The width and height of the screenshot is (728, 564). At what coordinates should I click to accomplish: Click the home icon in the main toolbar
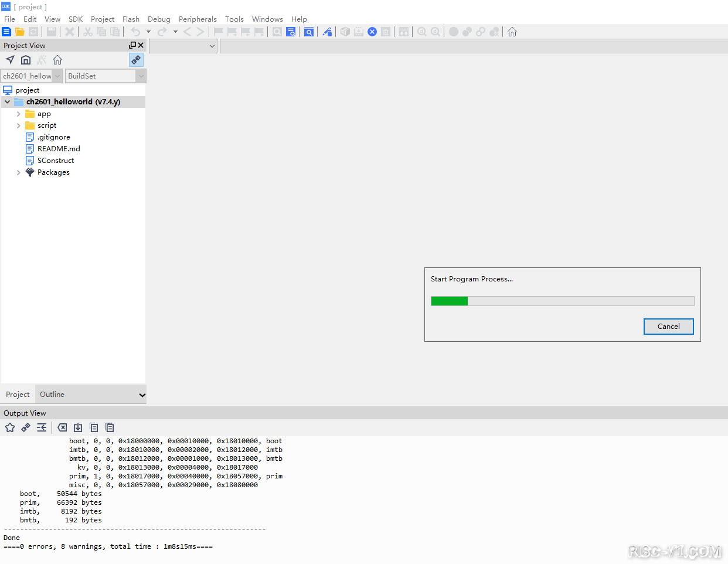[512, 32]
